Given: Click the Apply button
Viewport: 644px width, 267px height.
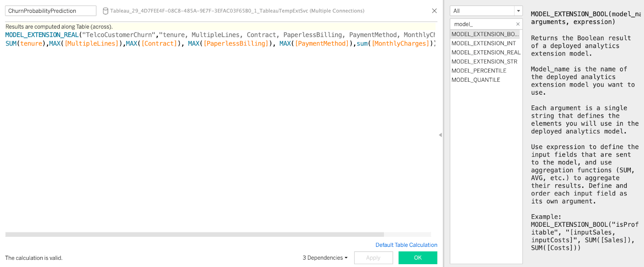Looking at the screenshot, I should point(373,258).
